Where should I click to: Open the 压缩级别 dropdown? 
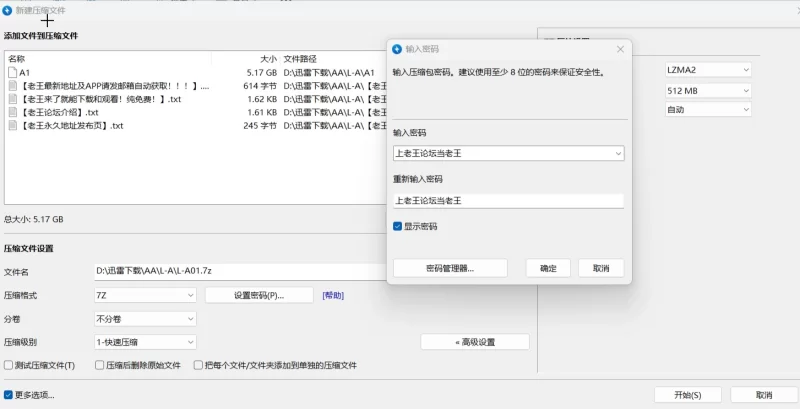click(x=190, y=342)
